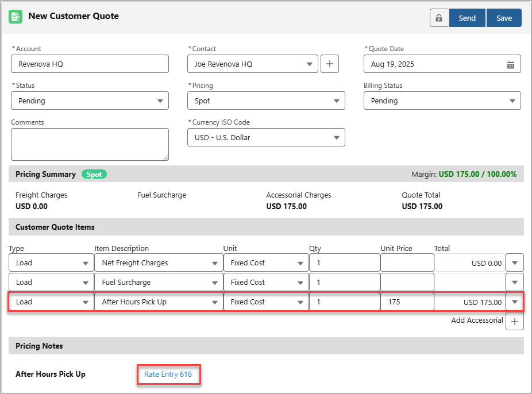
Task: Open the Rate Entry 618 link
Action: pos(168,374)
